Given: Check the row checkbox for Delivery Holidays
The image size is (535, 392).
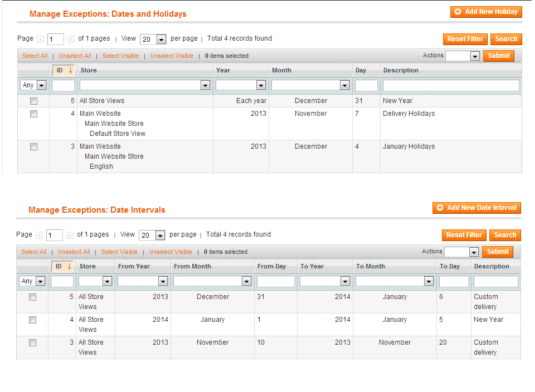Looking at the screenshot, I should pyautogui.click(x=33, y=114).
